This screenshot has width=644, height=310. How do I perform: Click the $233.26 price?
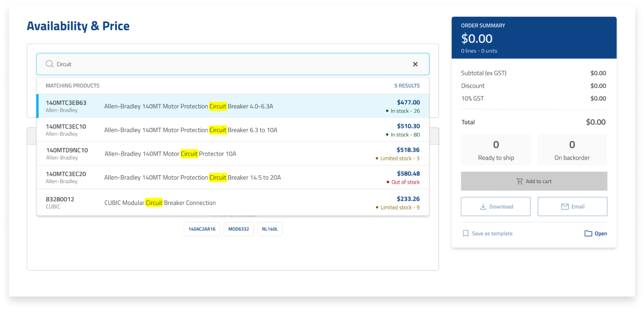(x=408, y=199)
